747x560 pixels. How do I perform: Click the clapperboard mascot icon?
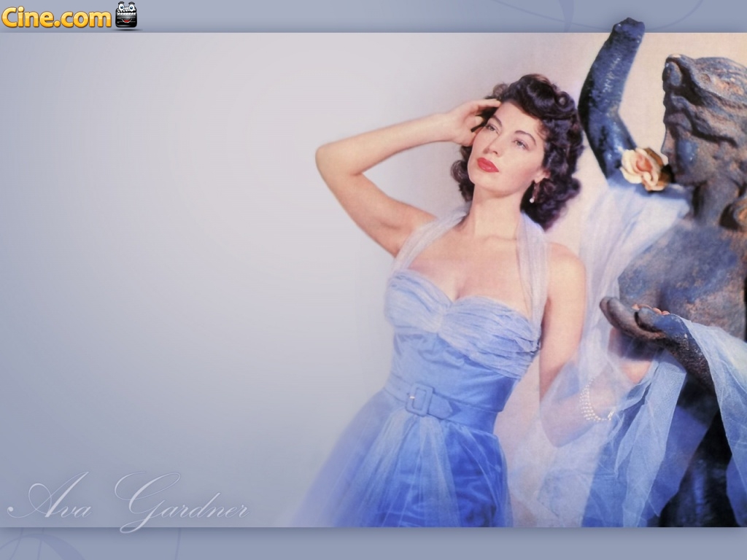tap(126, 15)
